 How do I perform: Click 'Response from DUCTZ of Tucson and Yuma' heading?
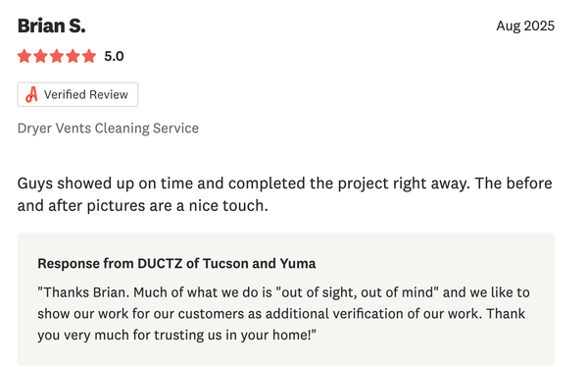pos(176,263)
